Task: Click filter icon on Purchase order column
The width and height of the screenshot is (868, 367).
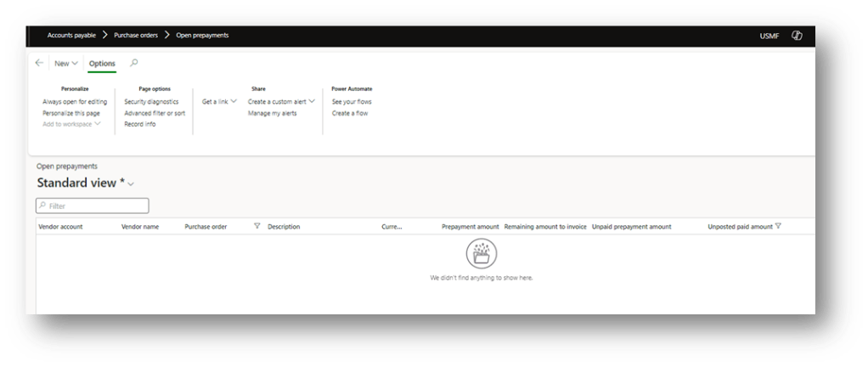Action: (257, 227)
